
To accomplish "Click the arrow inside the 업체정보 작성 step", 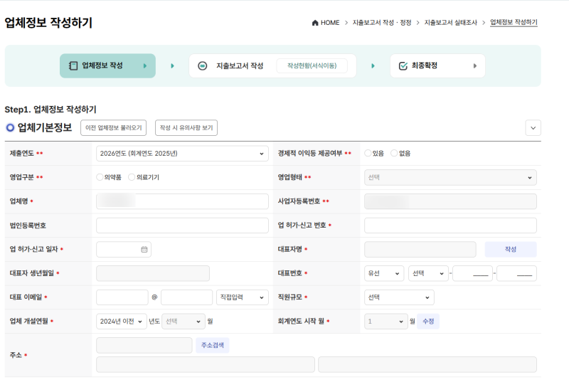I will (145, 65).
